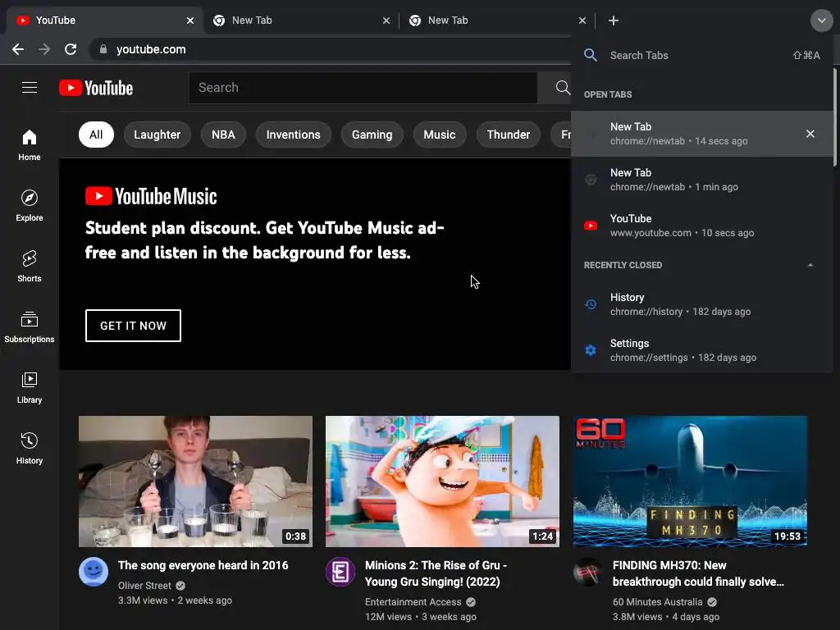Close the second New Tab in tab strip
This screenshot has height=630, width=840.
point(582,21)
